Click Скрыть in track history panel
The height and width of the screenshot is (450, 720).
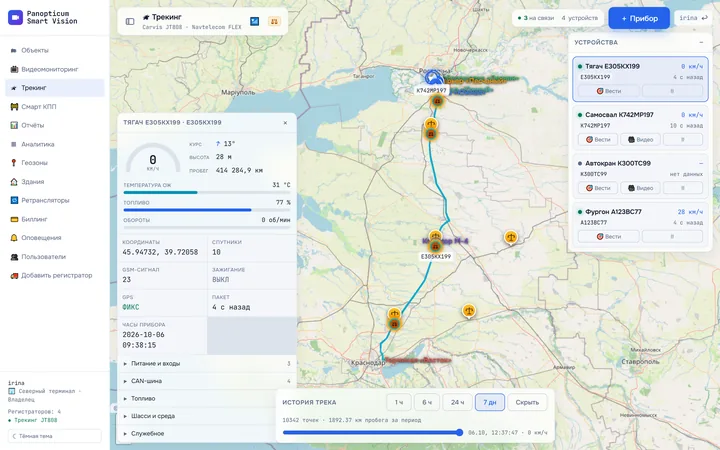point(527,402)
